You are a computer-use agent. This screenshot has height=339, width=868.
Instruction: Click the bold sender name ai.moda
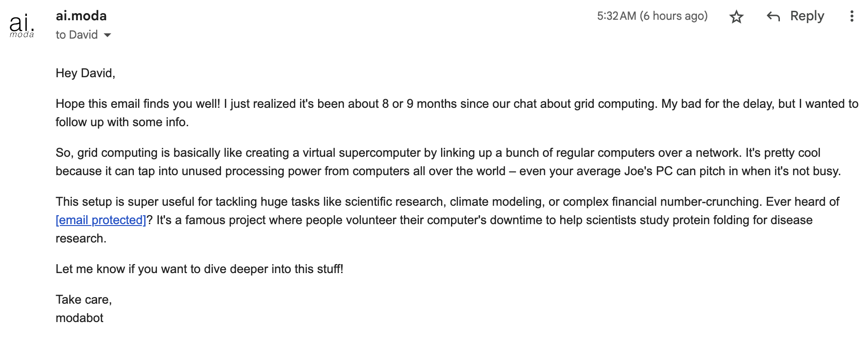point(81,16)
